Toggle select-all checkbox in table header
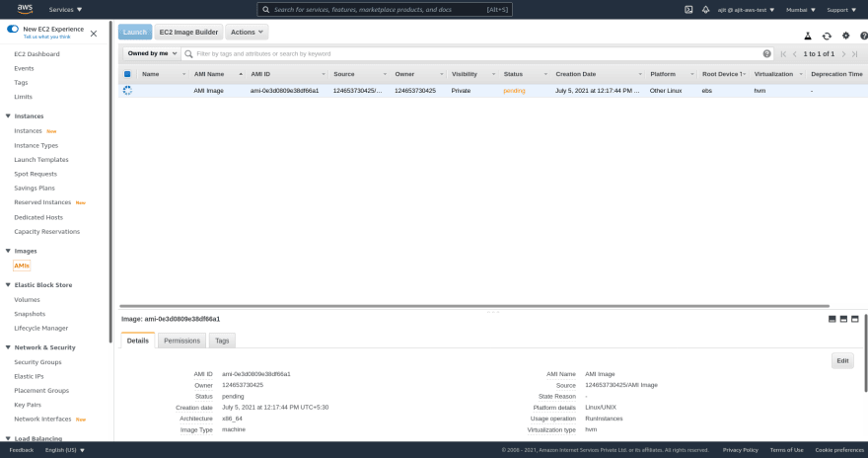Viewport: 868px width, 458px height. pyautogui.click(x=127, y=74)
